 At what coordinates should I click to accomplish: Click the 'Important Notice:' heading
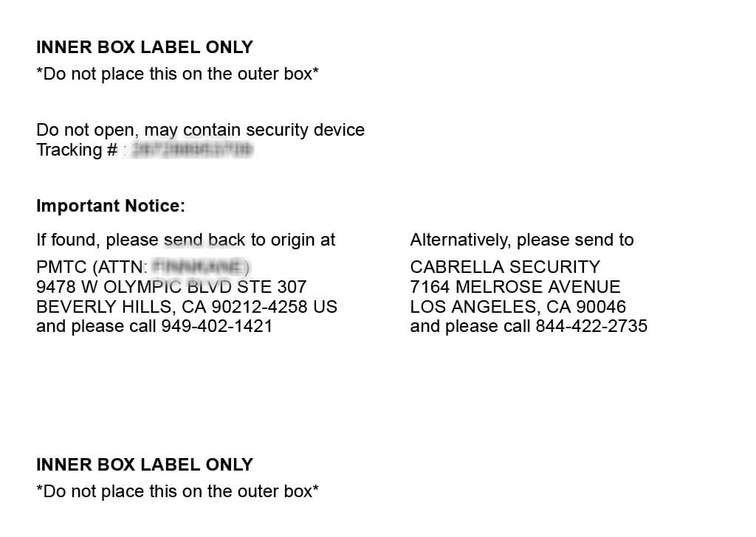[111, 206]
